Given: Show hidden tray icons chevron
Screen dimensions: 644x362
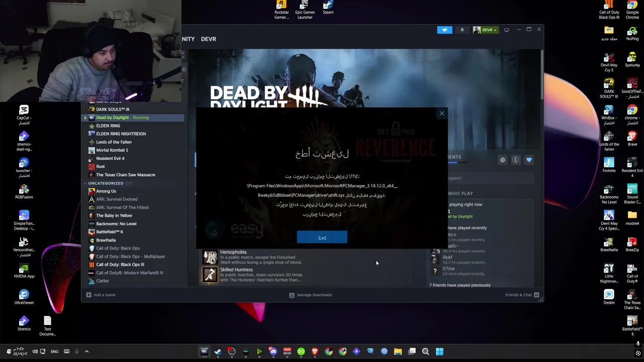Looking at the screenshot, I should 87,351.
